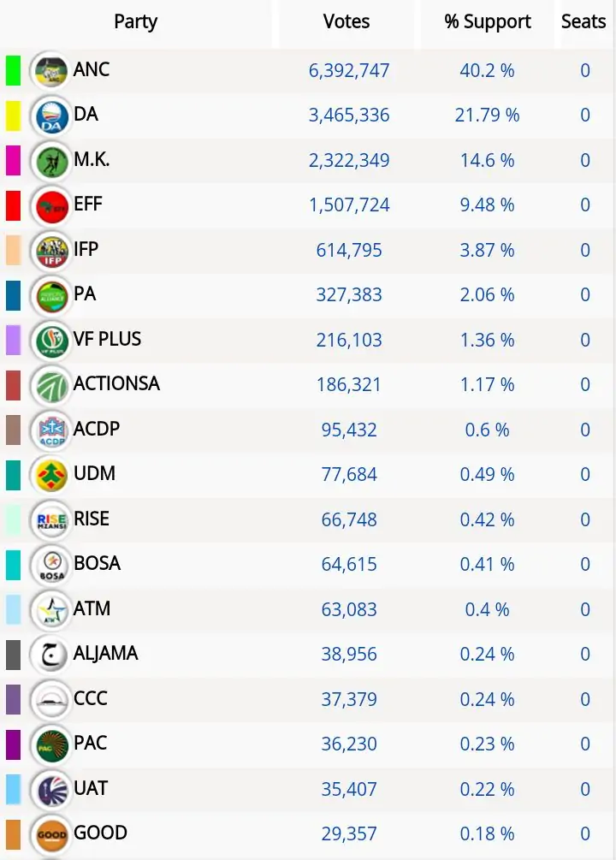Screen dimensions: 616x860
Task: Click the % Support column header
Action: [x=488, y=22]
